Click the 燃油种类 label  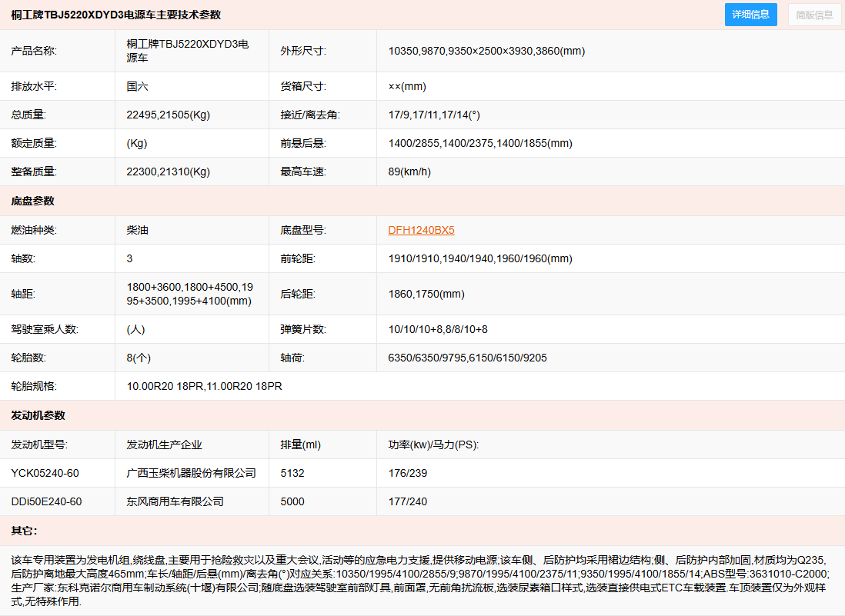point(34,230)
